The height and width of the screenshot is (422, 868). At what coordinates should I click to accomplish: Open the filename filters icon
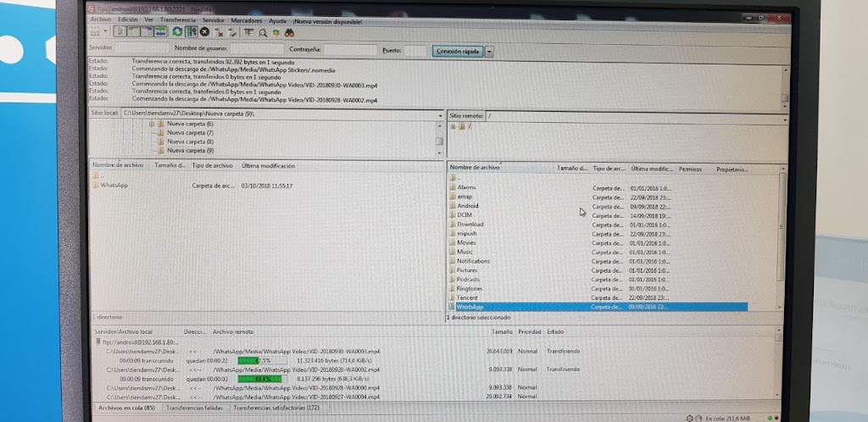(x=249, y=32)
